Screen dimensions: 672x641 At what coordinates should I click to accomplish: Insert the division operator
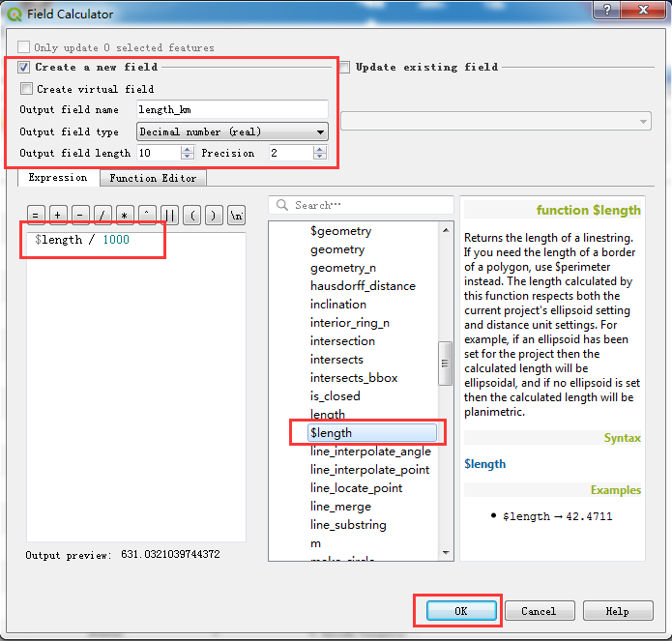[x=102, y=215]
